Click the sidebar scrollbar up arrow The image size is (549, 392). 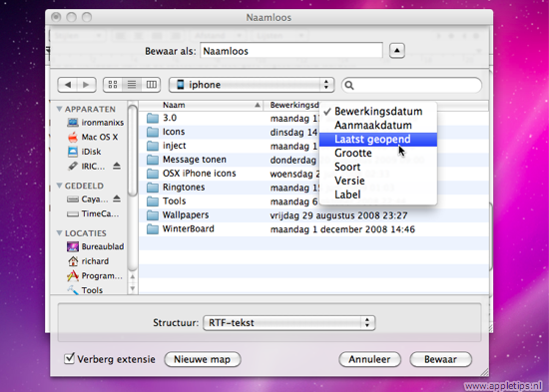click(x=133, y=277)
